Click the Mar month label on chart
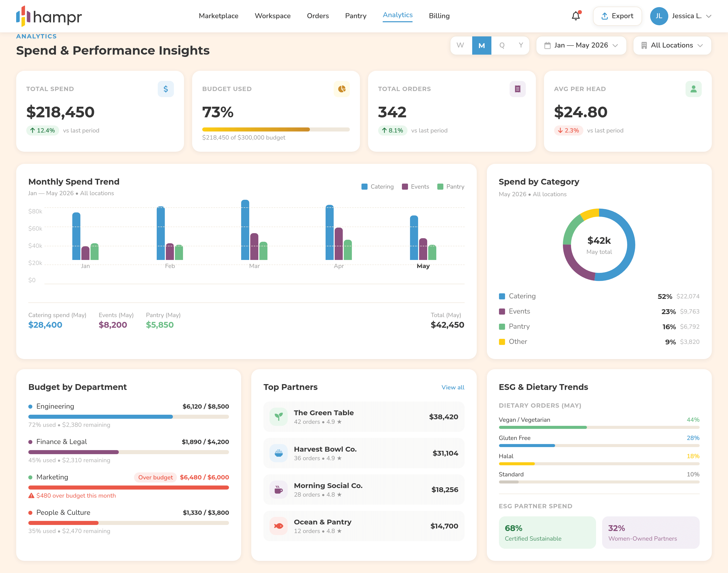Image resolution: width=728 pixels, height=573 pixels. 254,266
